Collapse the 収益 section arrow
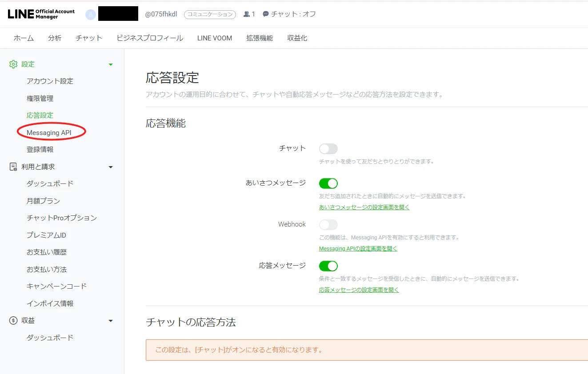The width and height of the screenshot is (588, 374). point(111,321)
